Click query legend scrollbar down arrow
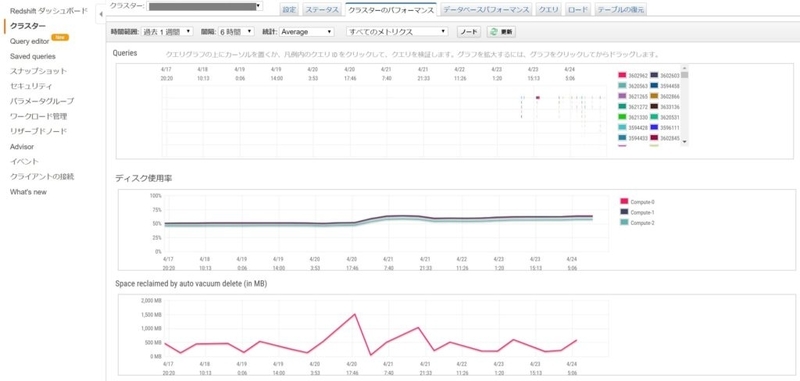 point(685,142)
